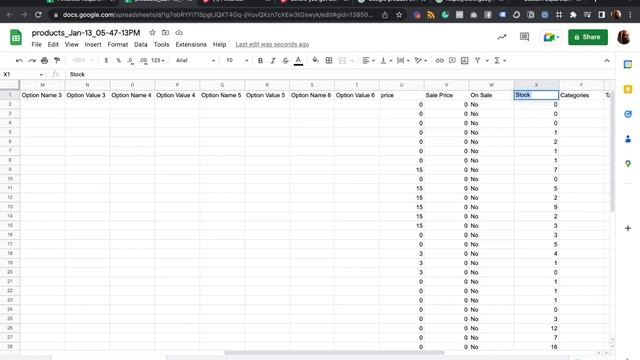Move document to folder icon

165,33
